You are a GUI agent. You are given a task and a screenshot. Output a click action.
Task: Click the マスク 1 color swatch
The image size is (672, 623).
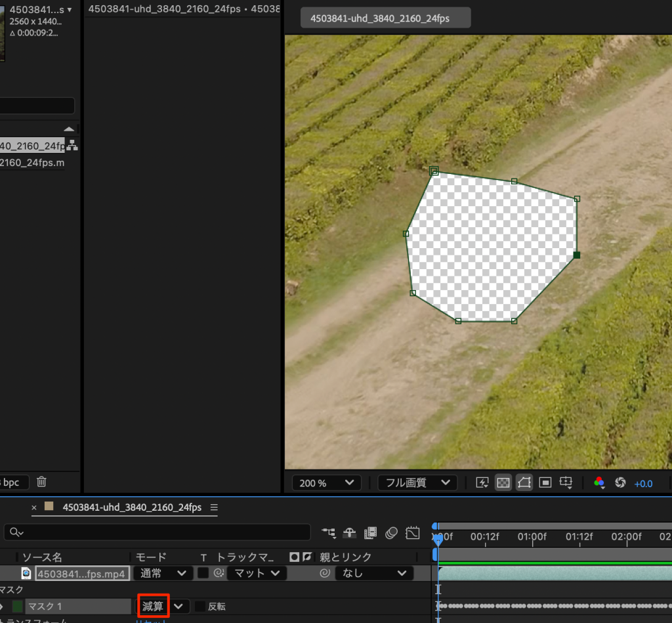pos(17,607)
